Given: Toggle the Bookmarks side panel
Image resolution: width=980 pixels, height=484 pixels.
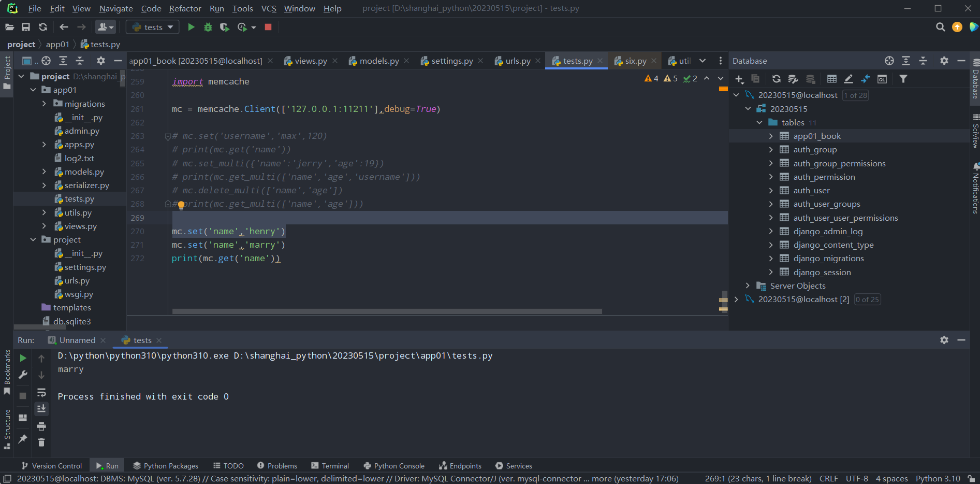Looking at the screenshot, I should coord(7,372).
